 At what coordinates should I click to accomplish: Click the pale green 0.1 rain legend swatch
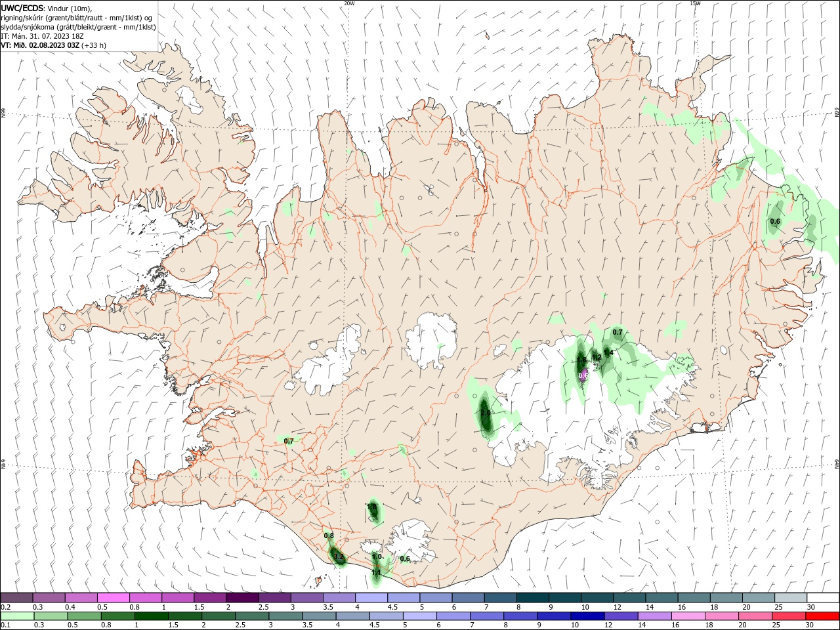coord(17,616)
